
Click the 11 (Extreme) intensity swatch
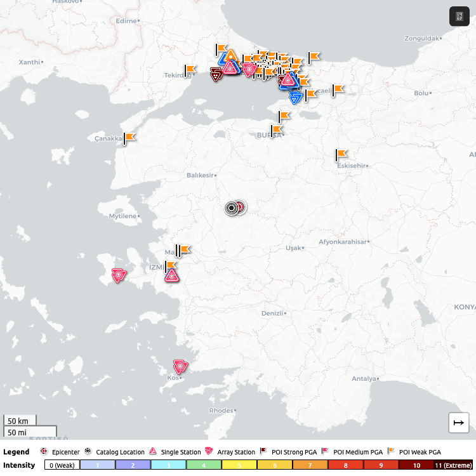tap(453, 465)
